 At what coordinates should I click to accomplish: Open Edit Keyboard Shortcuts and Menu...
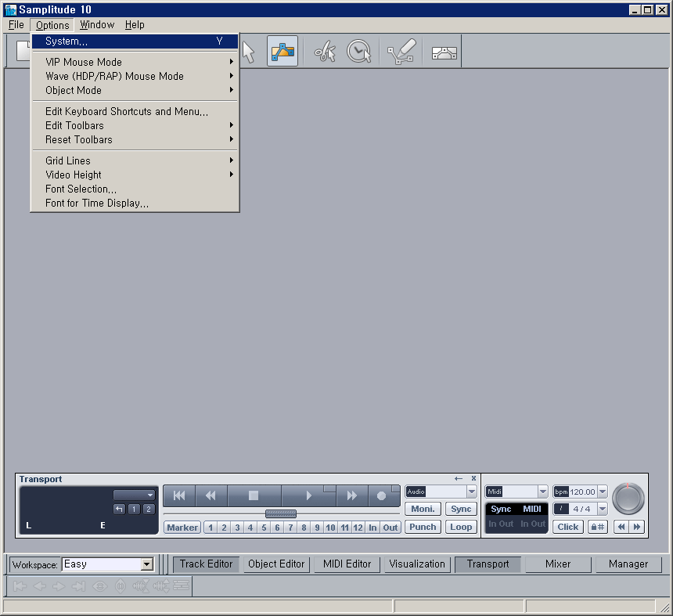click(135, 112)
